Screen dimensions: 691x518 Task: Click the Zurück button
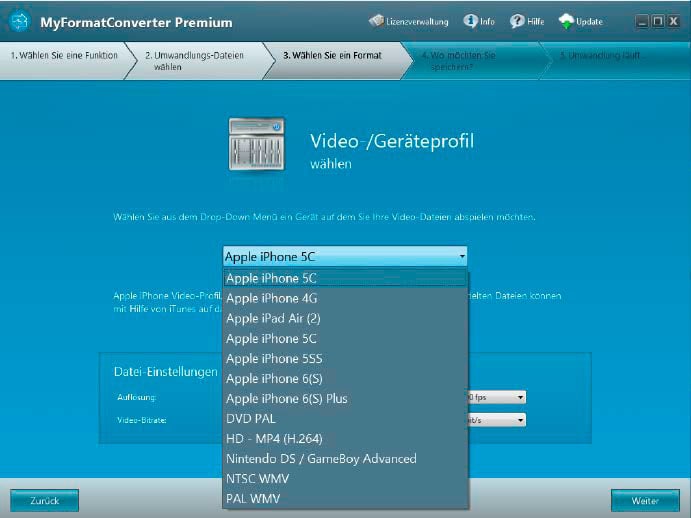pos(45,501)
